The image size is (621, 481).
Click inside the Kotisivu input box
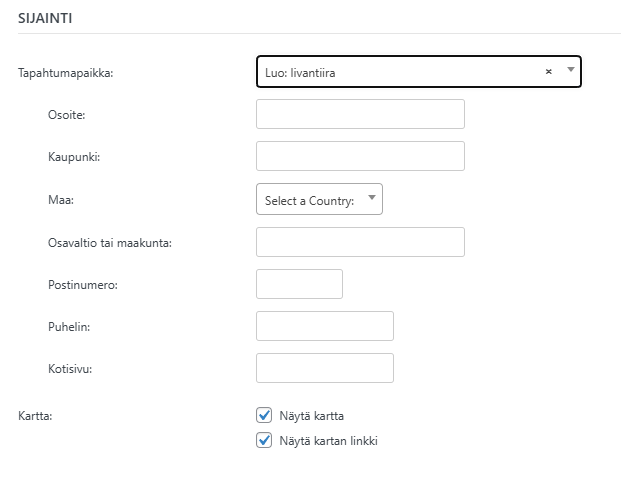pos(324,368)
